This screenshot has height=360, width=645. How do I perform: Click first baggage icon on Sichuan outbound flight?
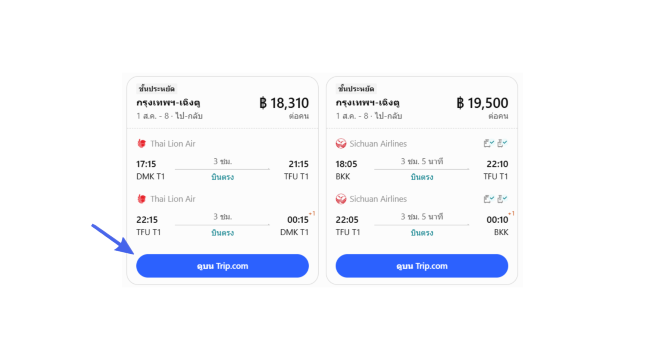pyautogui.click(x=489, y=143)
